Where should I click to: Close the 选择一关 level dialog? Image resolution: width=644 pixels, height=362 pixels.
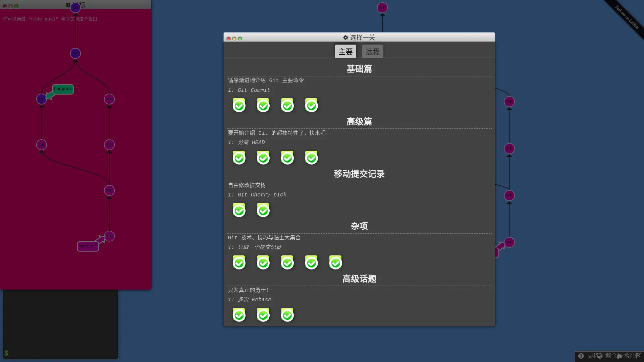point(228,39)
